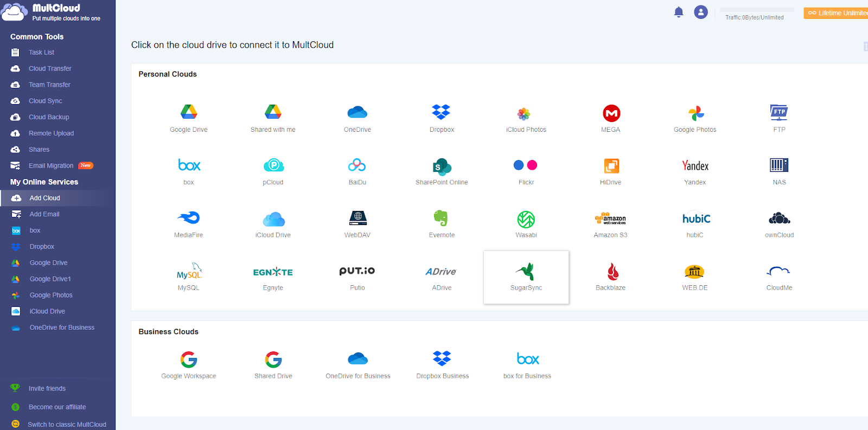Connect Evernote account

[x=441, y=218]
